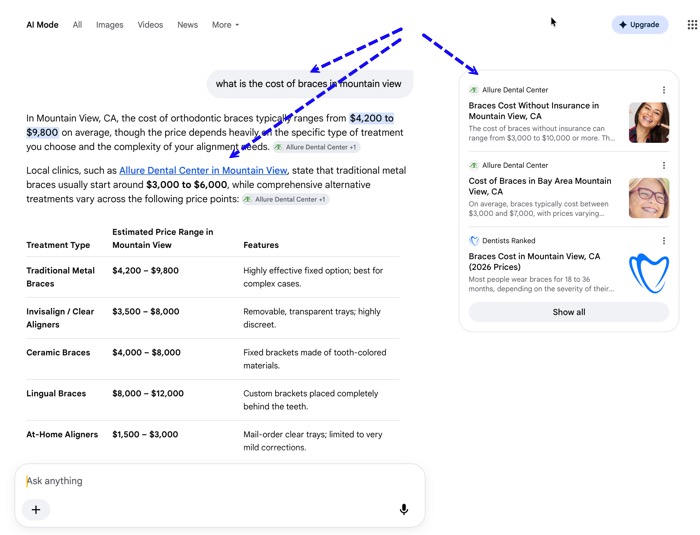Open Braces Cost in Mountain View 2026 Prices article
The image size is (700, 535).
point(534,262)
